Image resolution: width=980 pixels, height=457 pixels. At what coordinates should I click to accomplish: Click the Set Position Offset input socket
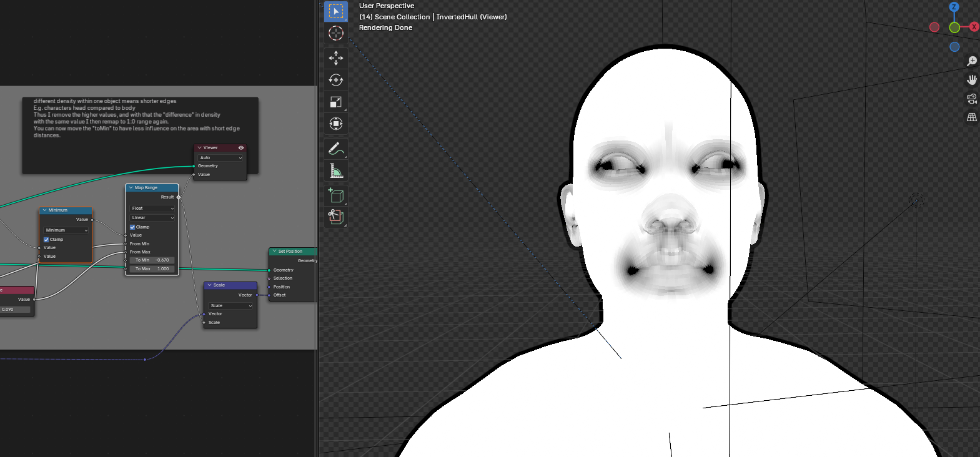coord(269,295)
